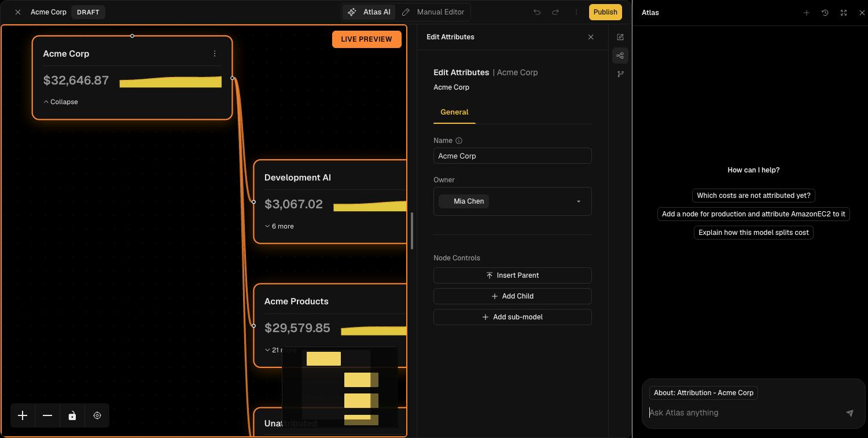Select the node attributes side panel icon
The width and height of the screenshot is (868, 438).
(x=620, y=56)
